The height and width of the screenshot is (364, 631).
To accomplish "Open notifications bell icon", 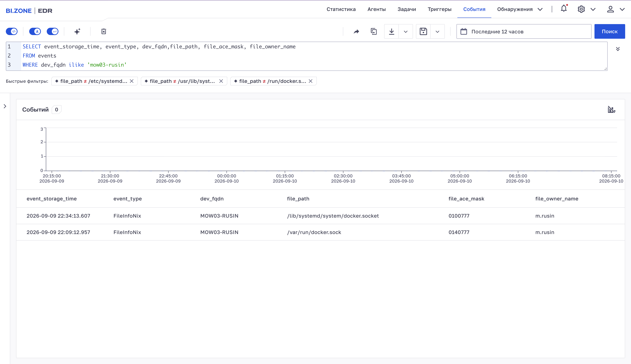I will pos(564,9).
